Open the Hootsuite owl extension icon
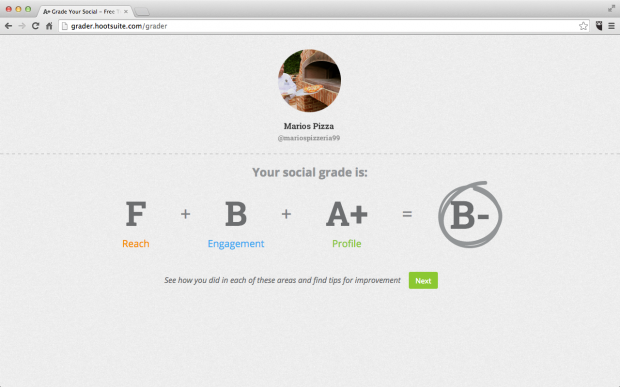Image resolution: width=620 pixels, height=387 pixels. point(599,26)
